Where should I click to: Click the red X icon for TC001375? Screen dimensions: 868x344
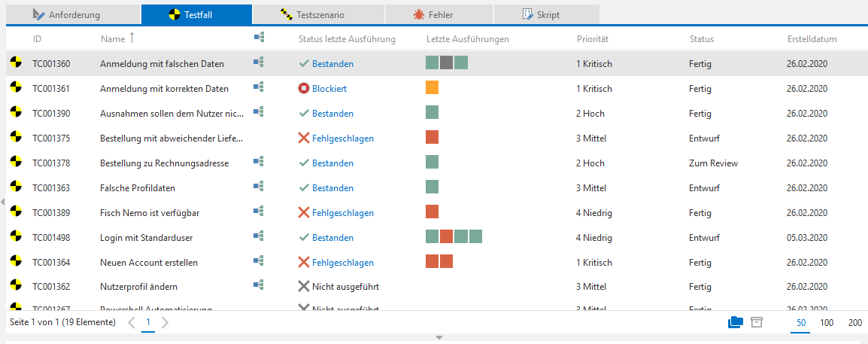click(304, 139)
